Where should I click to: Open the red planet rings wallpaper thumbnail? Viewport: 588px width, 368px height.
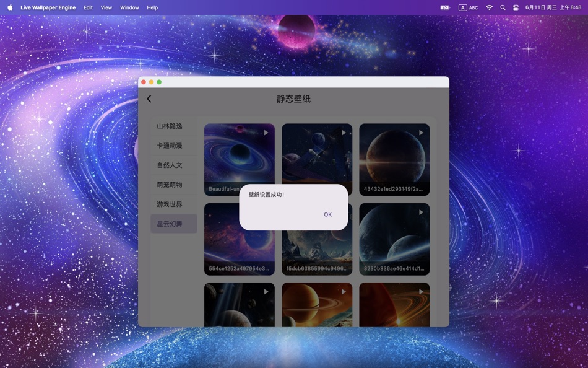pos(394,305)
